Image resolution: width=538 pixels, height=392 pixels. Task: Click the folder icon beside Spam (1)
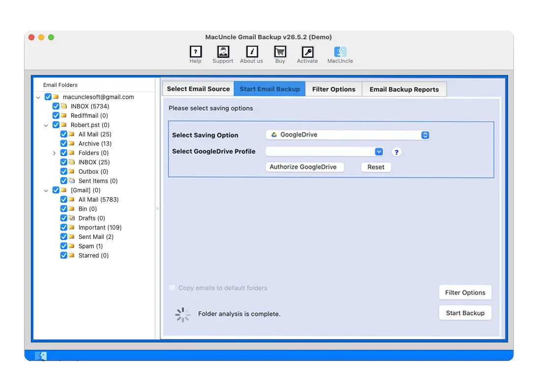72,246
